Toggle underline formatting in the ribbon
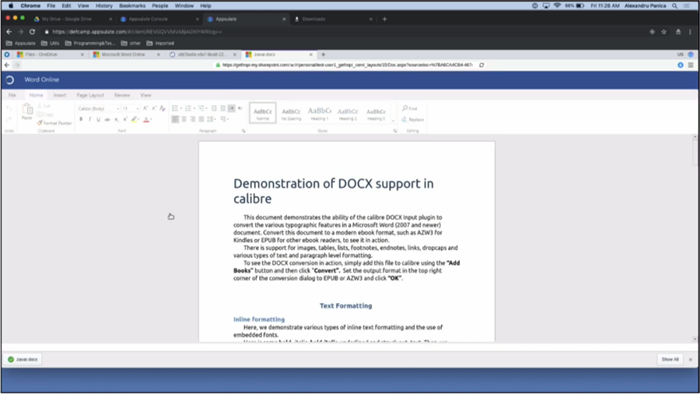Screen dimensions: 700x394 click(x=98, y=119)
